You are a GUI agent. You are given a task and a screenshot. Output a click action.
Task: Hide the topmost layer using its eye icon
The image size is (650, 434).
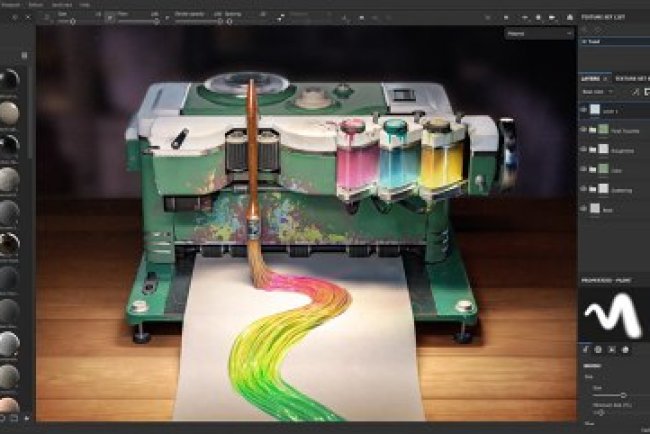(584, 110)
